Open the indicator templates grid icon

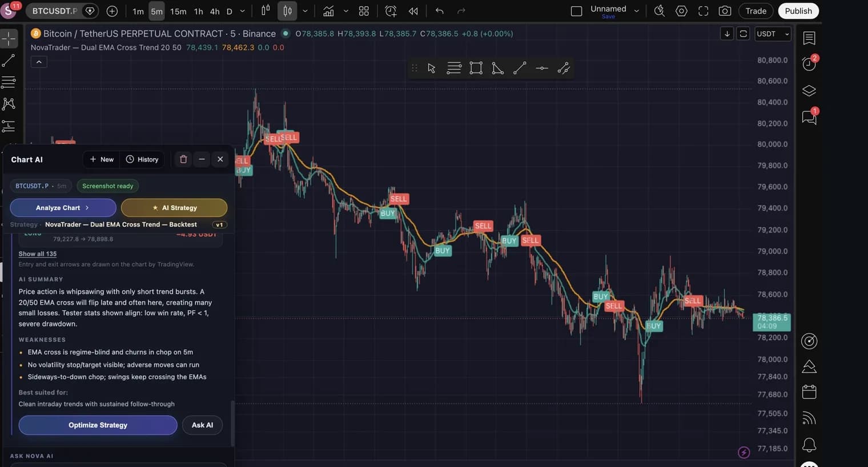[x=364, y=11]
